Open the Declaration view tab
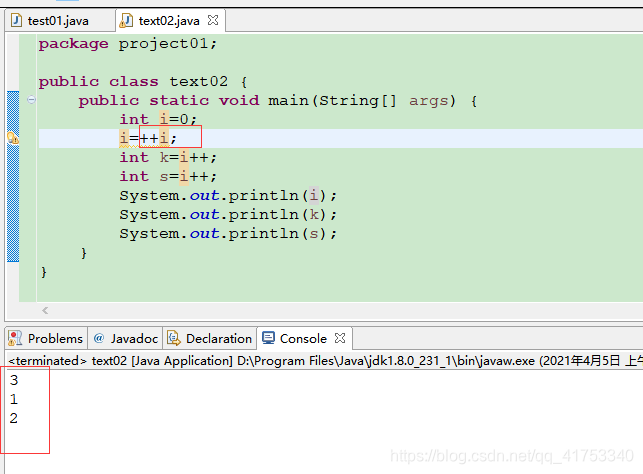The height and width of the screenshot is (474, 643). [x=210, y=339]
